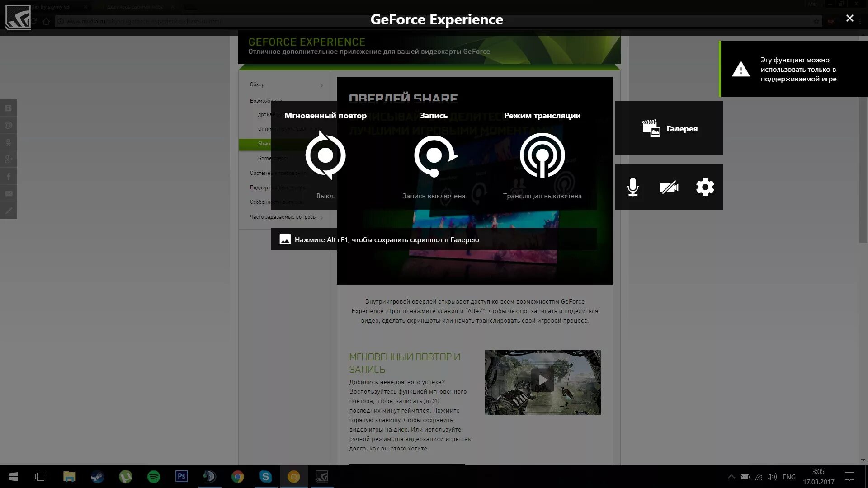Click the battery icon in the tray

tap(745, 477)
